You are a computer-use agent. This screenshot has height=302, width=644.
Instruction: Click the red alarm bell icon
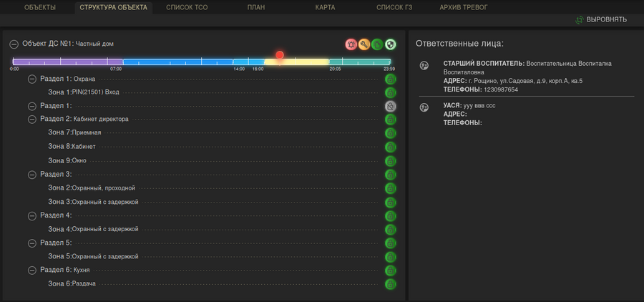tap(351, 44)
